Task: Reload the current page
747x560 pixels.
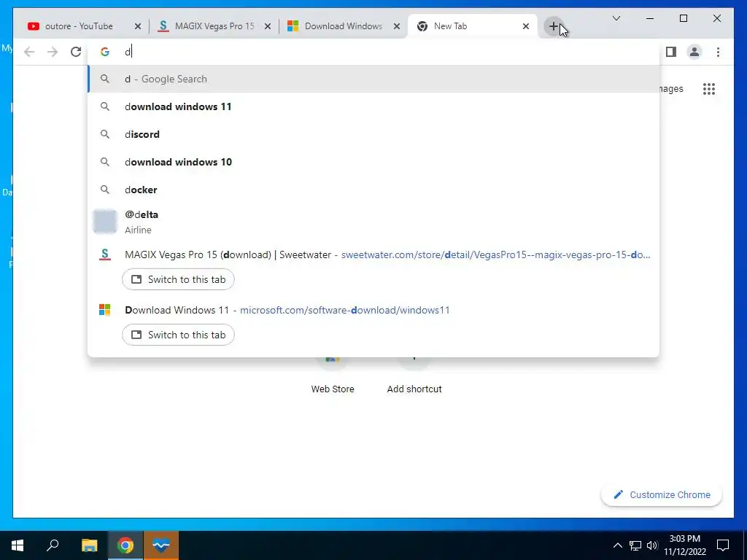Action: point(76,52)
